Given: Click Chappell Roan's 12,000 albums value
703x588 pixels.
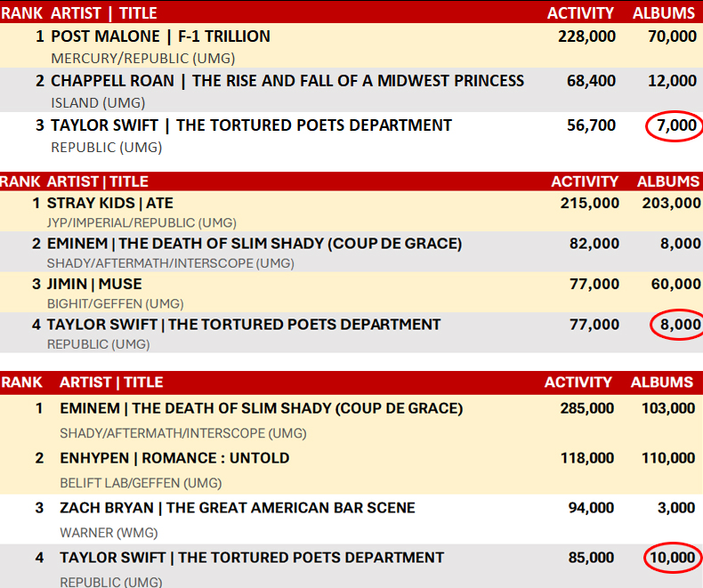Looking at the screenshot, I should click(x=672, y=81).
